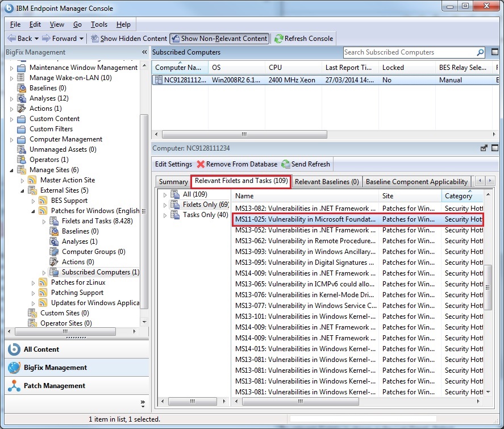Open the View menu
Screen dimensions: 504x429
tap(57, 24)
